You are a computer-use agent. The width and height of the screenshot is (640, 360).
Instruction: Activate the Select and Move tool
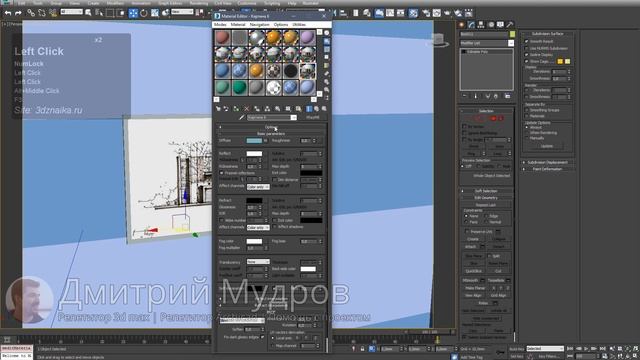pyautogui.click(x=133, y=13)
